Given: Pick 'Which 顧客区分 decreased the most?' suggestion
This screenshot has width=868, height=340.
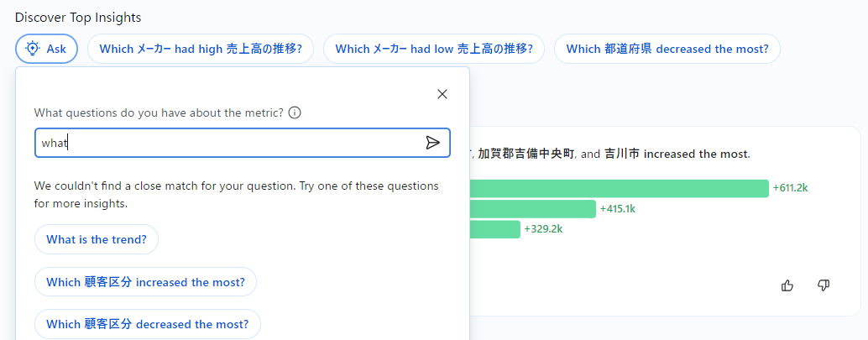Looking at the screenshot, I should point(147,324).
